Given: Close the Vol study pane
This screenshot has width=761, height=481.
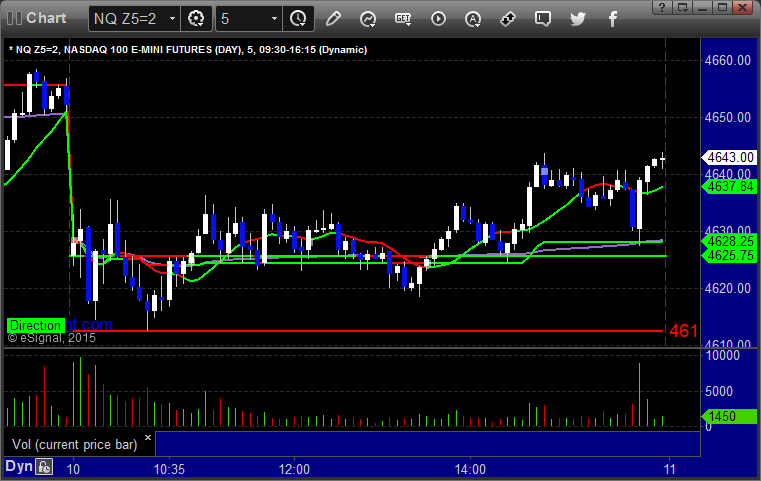Looking at the screenshot, I should pos(148,437).
